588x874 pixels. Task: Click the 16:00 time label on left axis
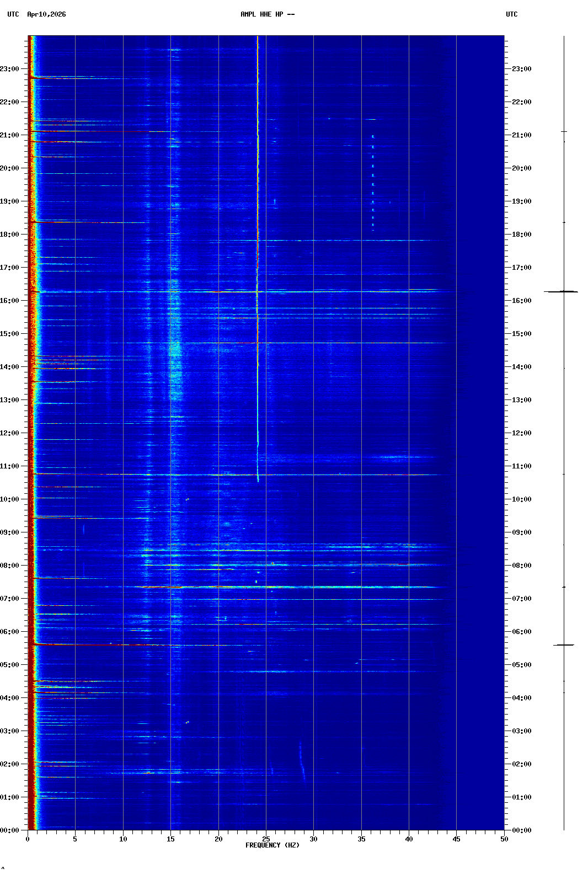(x=10, y=301)
